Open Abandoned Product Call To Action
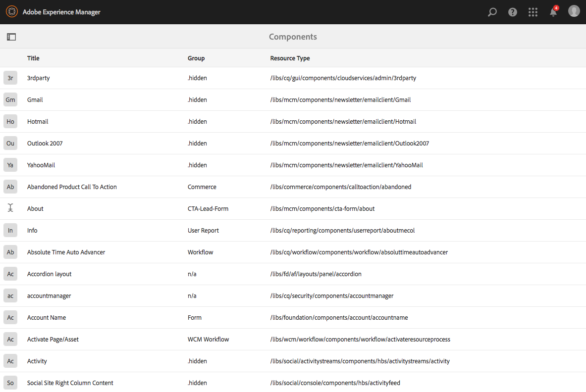Screen dimensions: 586x392 pyautogui.click(x=72, y=187)
